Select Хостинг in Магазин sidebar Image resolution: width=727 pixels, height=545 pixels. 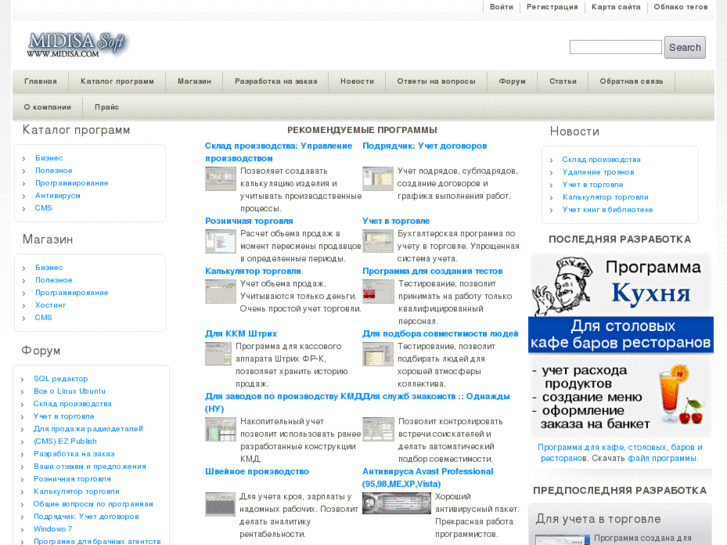click(x=50, y=305)
